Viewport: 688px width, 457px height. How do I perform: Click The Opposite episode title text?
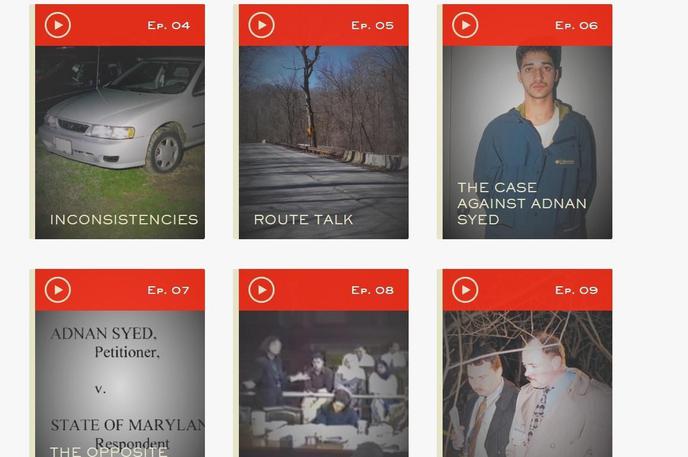tap(108, 451)
